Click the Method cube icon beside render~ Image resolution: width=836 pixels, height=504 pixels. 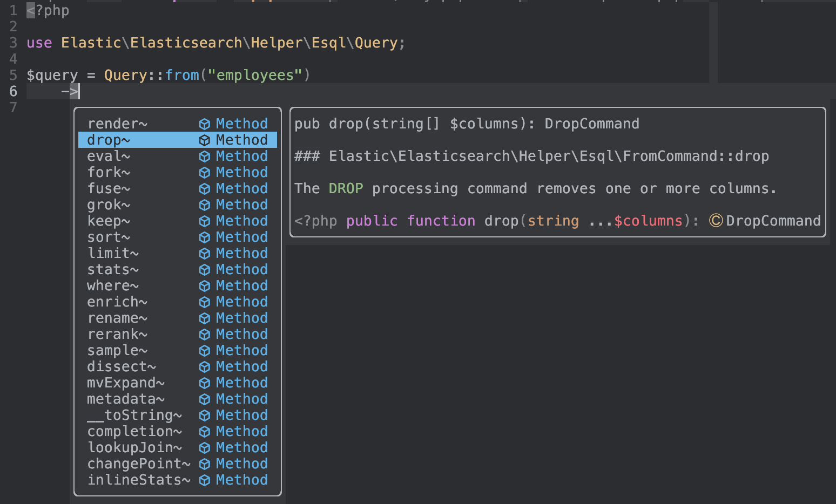tap(205, 124)
